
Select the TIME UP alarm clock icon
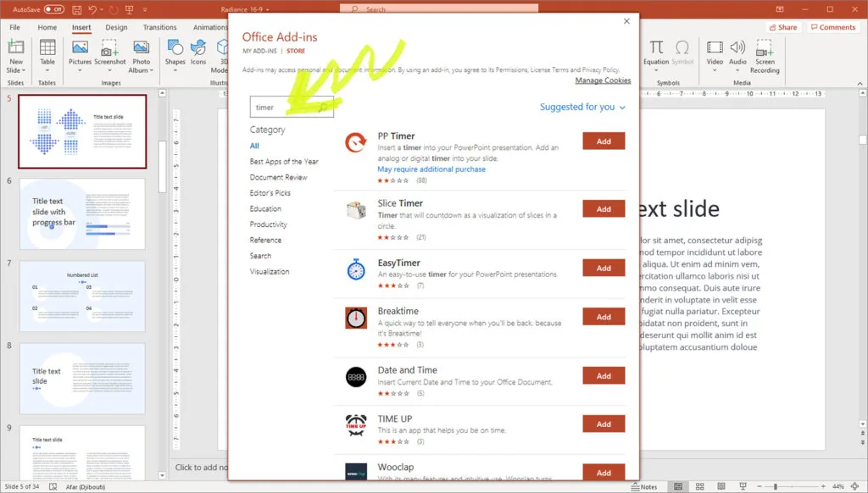[356, 425]
